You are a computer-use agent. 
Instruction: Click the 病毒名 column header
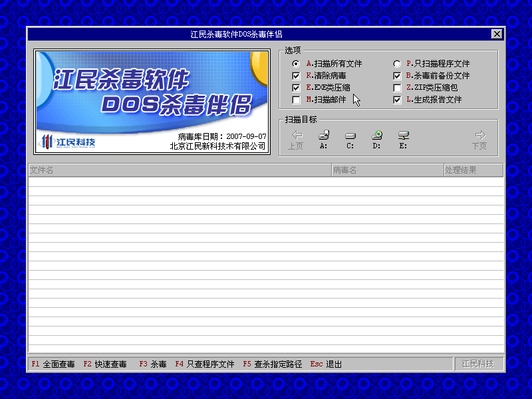[x=388, y=170]
